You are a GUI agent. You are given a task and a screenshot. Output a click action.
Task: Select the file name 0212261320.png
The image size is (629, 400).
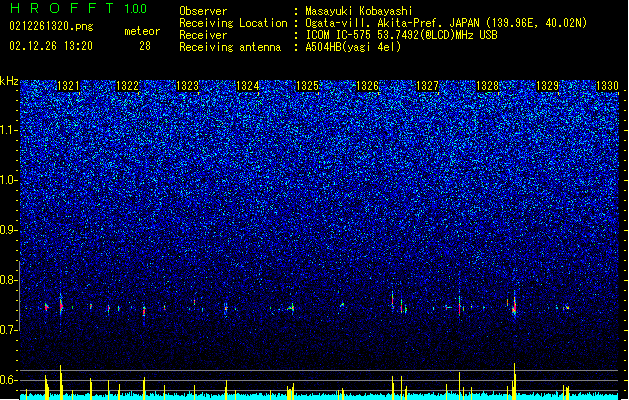[x=51, y=26]
